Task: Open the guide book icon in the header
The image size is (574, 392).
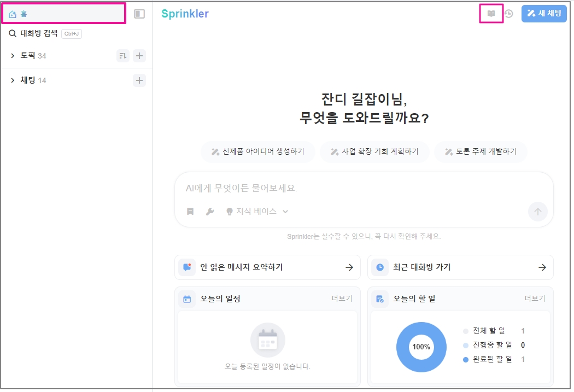Action: coord(491,14)
